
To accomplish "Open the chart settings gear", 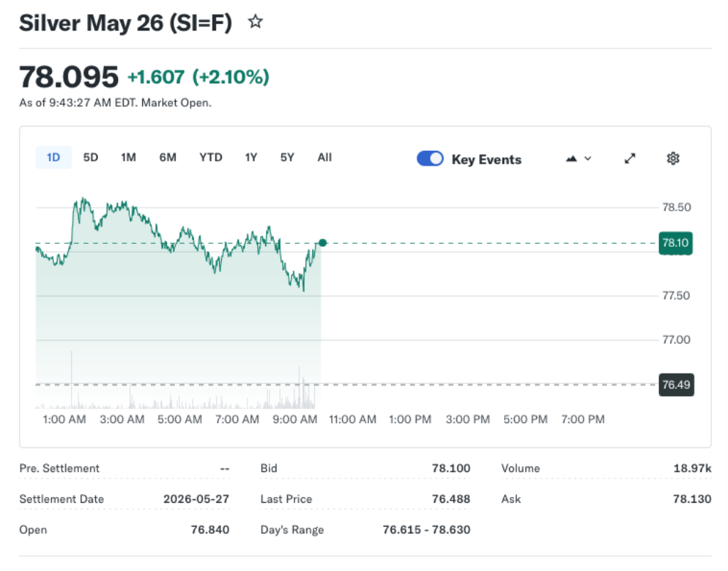I will (x=673, y=159).
